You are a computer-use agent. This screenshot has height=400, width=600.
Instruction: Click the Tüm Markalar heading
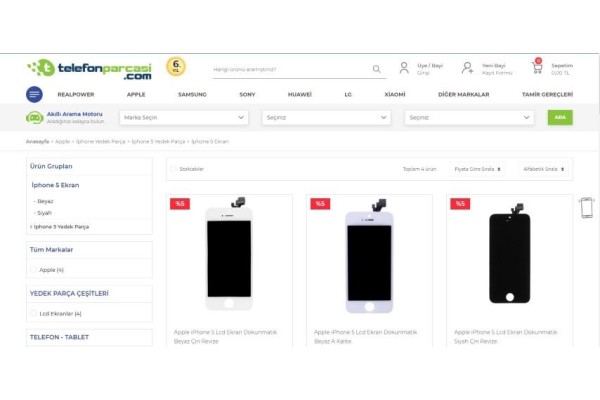point(51,250)
